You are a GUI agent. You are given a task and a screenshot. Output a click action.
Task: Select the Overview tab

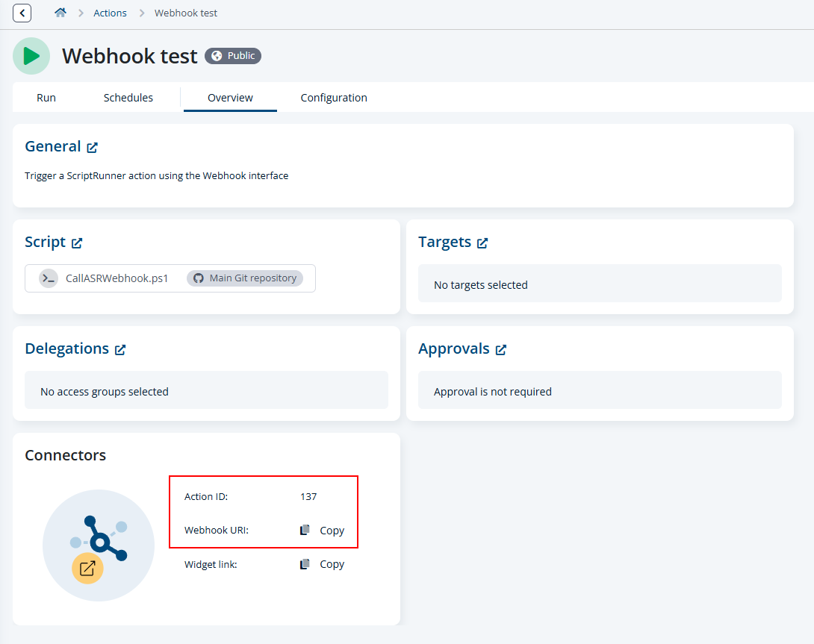230,98
